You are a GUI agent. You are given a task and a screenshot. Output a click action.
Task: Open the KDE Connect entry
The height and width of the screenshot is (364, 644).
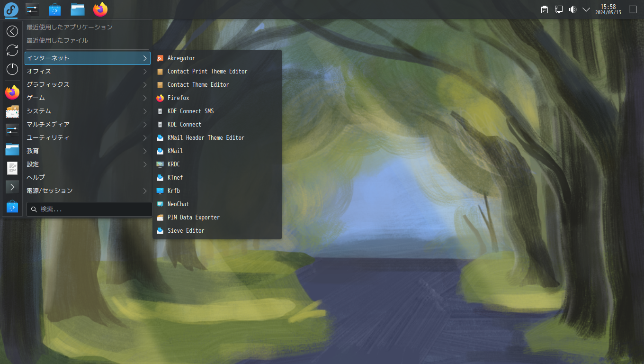(x=217, y=125)
